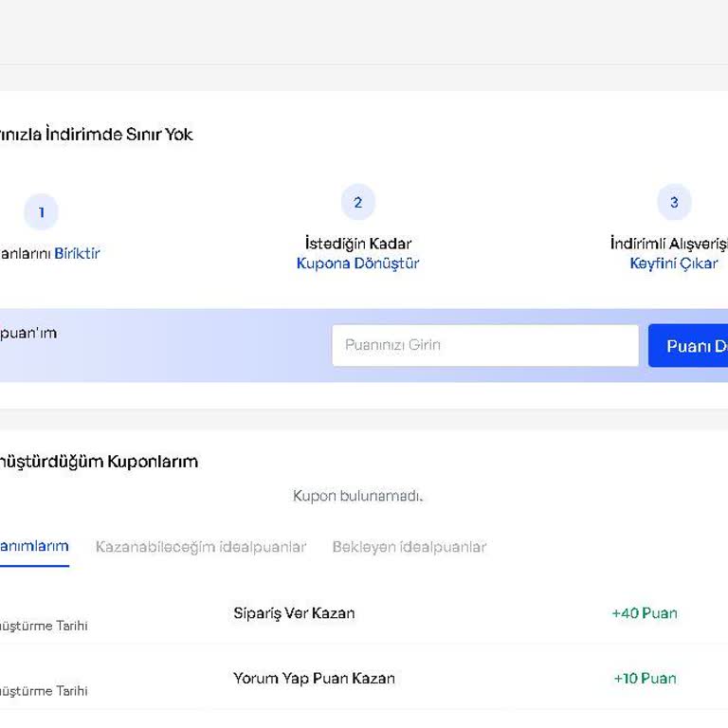This screenshot has width=728, height=728.
Task: Click the "Sipariş Ver Kazan" entry
Action: click(x=294, y=613)
